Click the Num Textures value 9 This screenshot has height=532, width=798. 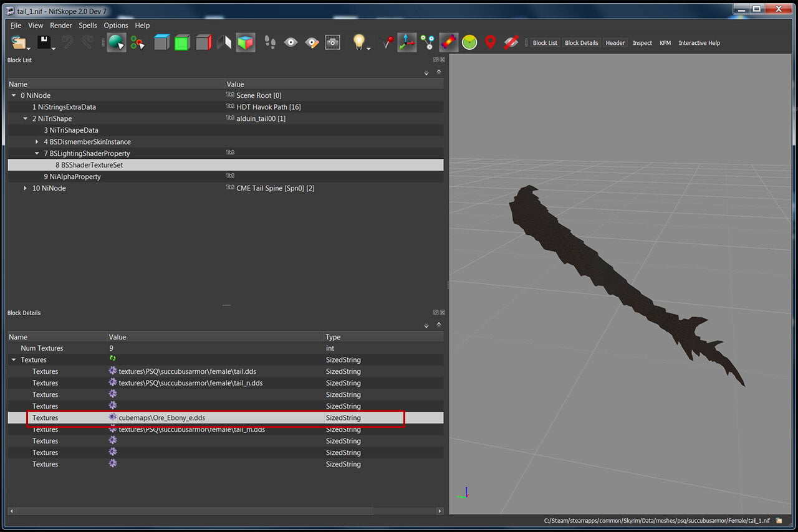coord(112,348)
